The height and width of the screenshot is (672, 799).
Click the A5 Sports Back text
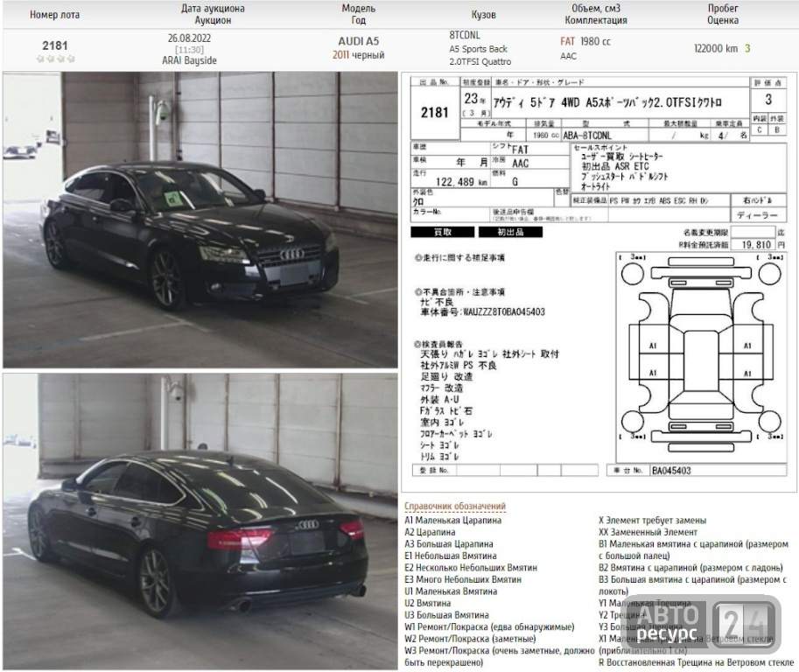point(478,49)
